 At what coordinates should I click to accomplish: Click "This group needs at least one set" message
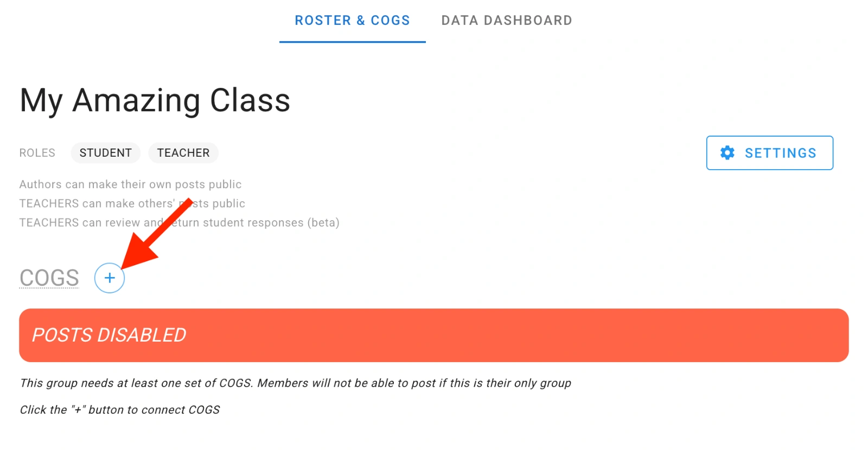[136, 383]
